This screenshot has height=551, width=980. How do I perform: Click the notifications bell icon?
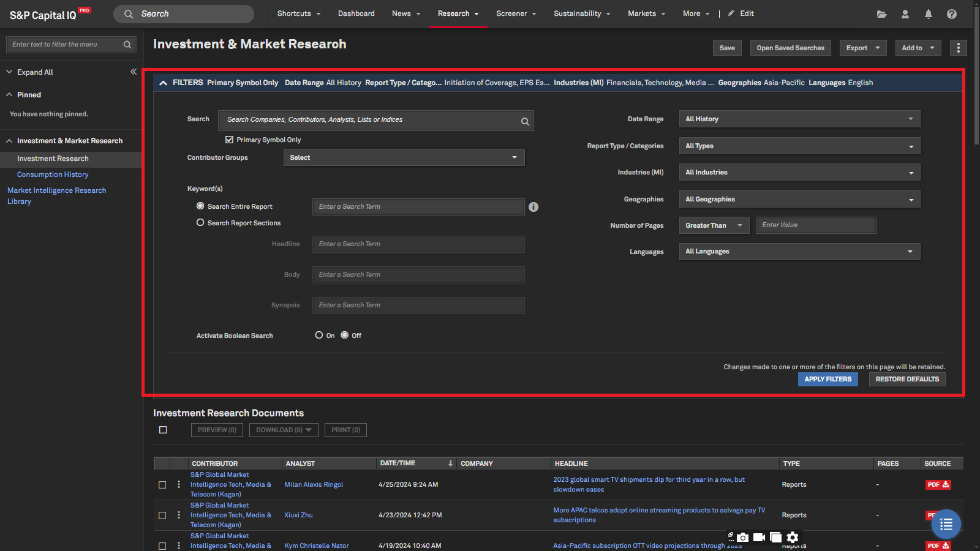(x=928, y=14)
